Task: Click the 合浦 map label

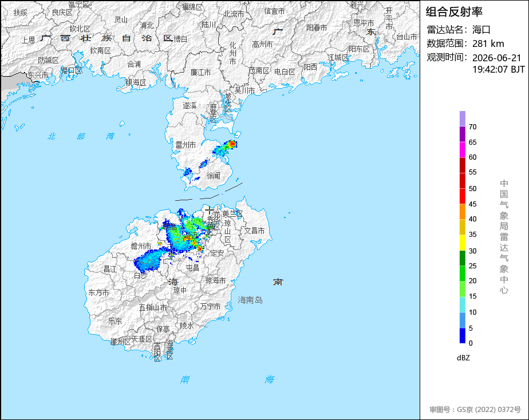Action: click(x=135, y=64)
